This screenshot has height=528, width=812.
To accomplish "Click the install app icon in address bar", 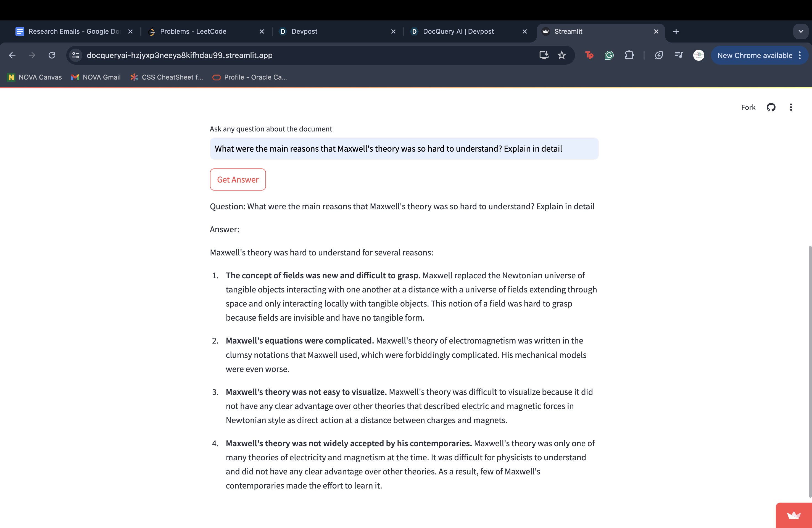I will tap(544, 55).
